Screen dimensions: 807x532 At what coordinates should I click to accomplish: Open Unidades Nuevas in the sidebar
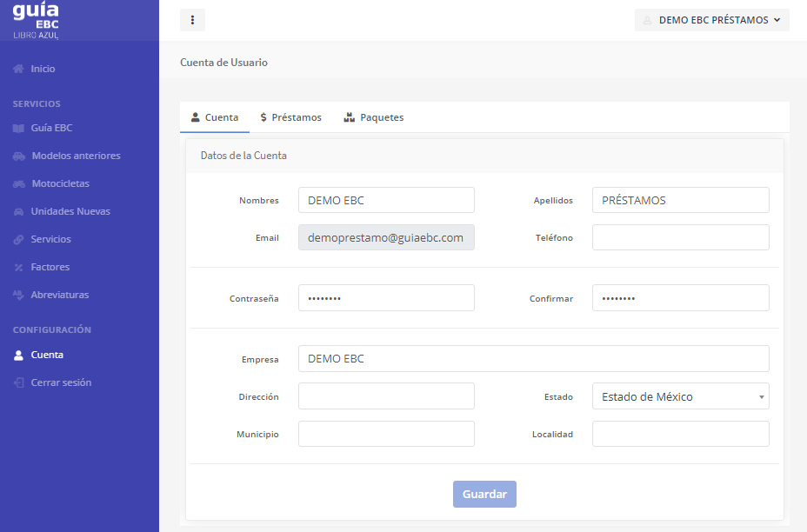click(70, 211)
